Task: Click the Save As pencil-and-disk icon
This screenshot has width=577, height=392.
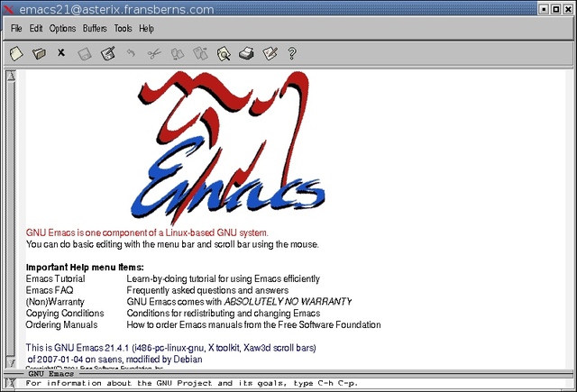Action: [x=108, y=54]
